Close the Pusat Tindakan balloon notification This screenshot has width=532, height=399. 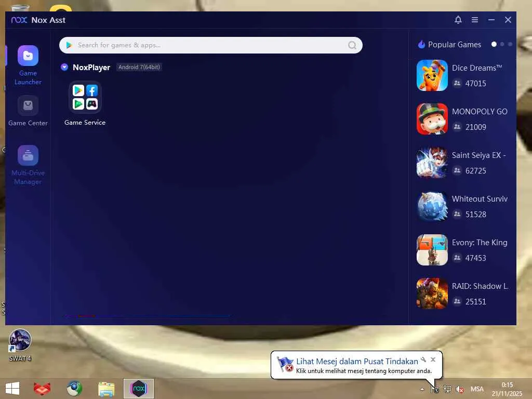tap(433, 360)
